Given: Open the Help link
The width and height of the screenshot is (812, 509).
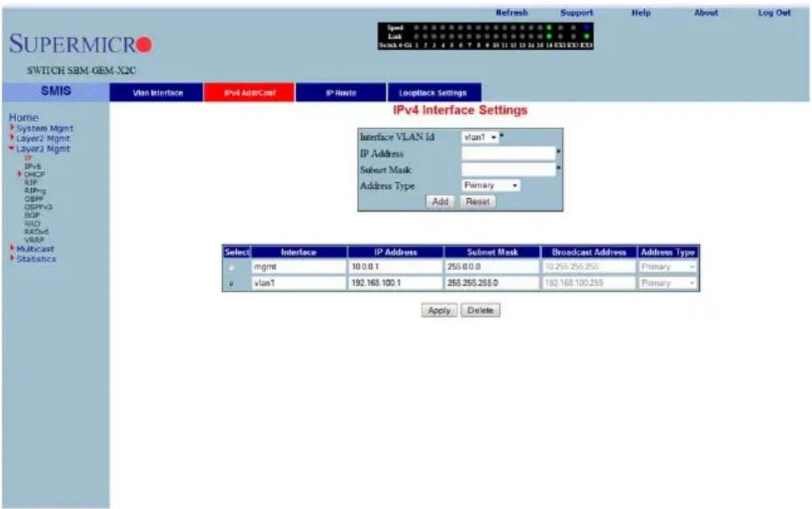Looking at the screenshot, I should 640,13.
